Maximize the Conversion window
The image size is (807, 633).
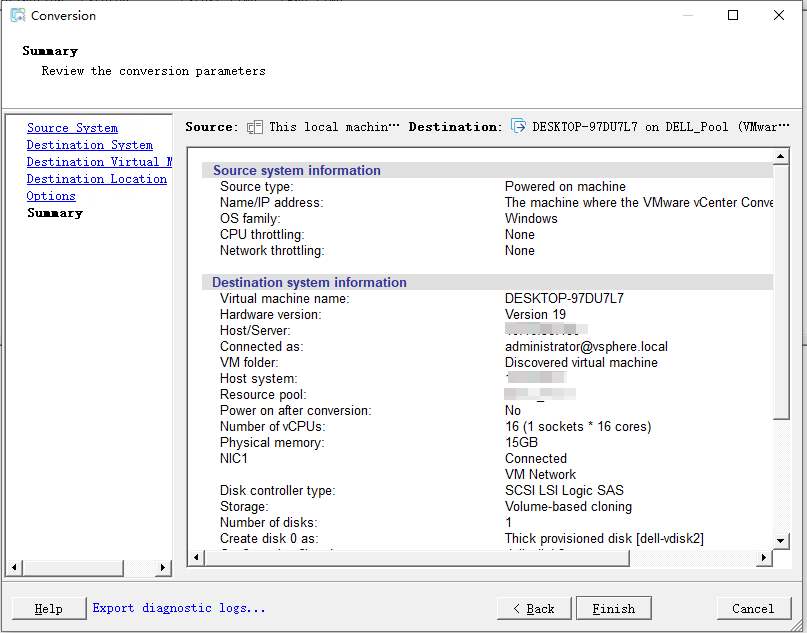(733, 15)
